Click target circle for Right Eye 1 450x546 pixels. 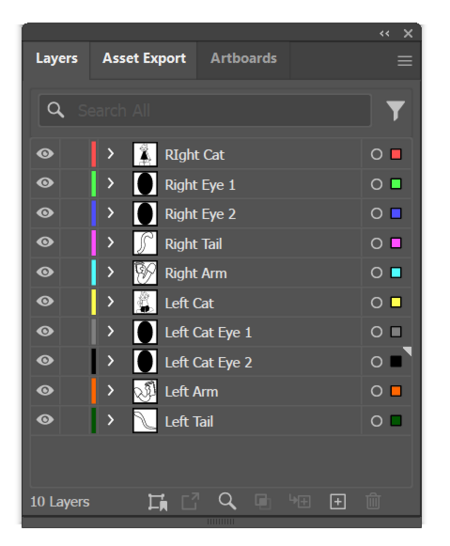[x=377, y=184]
